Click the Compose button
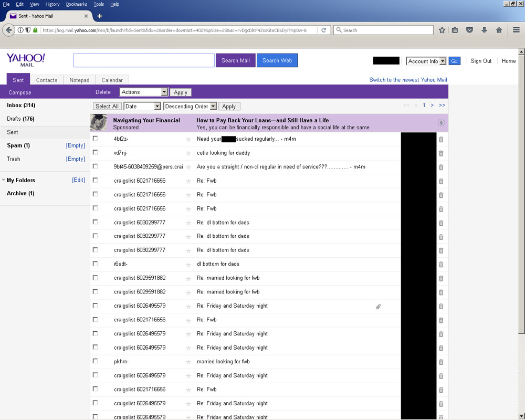 click(20, 92)
